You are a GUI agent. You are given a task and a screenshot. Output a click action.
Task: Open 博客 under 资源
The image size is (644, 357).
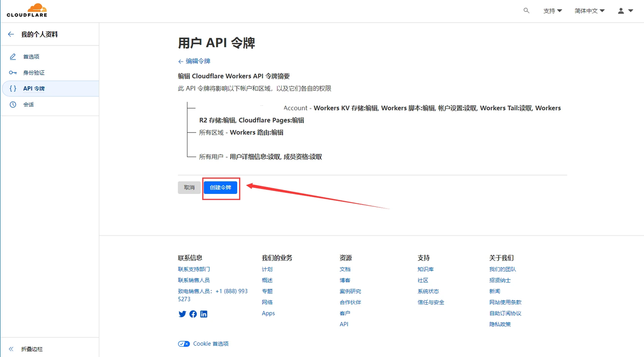(x=345, y=280)
